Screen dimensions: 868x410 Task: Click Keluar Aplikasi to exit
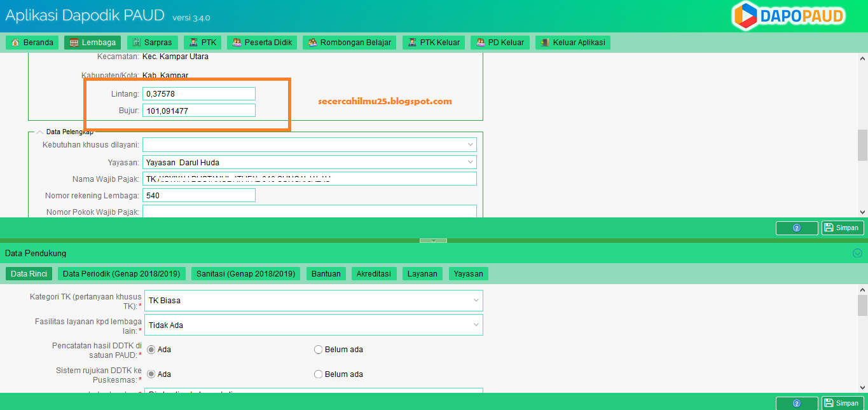[573, 43]
